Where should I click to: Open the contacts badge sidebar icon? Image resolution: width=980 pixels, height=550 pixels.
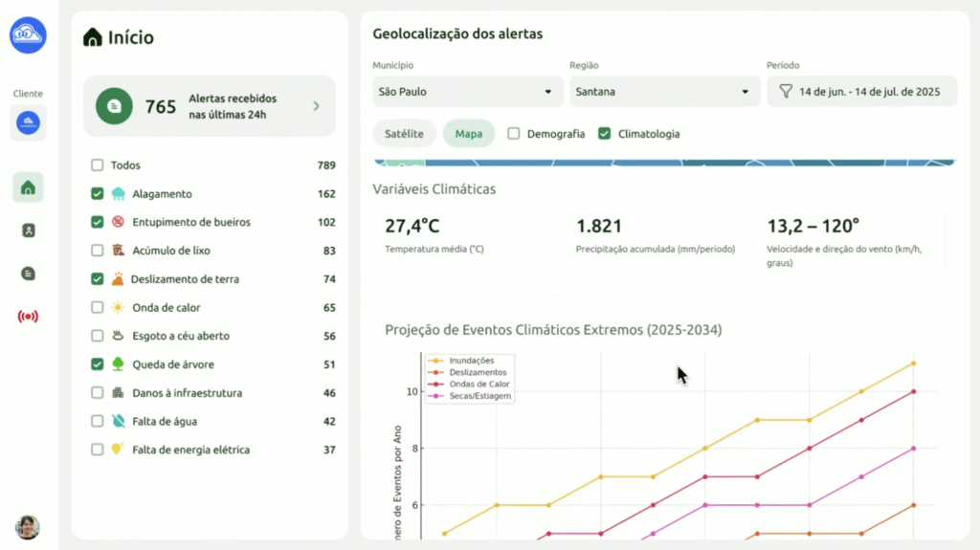(x=28, y=231)
